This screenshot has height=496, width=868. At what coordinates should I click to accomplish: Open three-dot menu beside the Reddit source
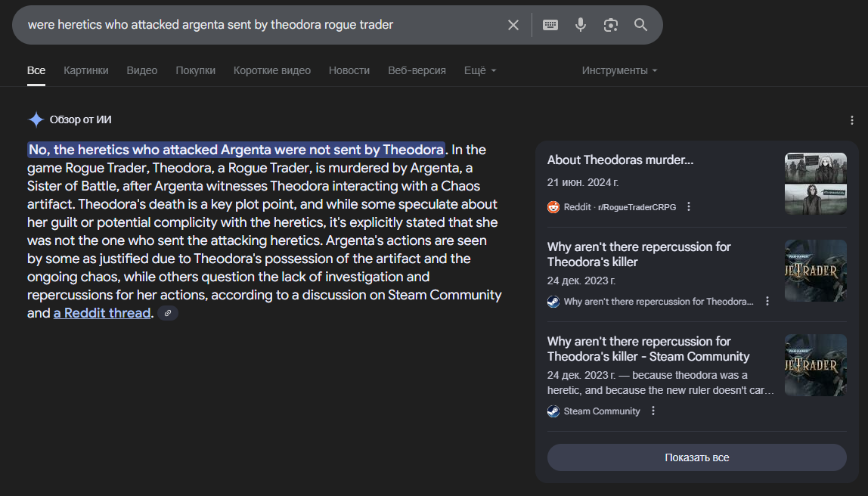pyautogui.click(x=689, y=207)
